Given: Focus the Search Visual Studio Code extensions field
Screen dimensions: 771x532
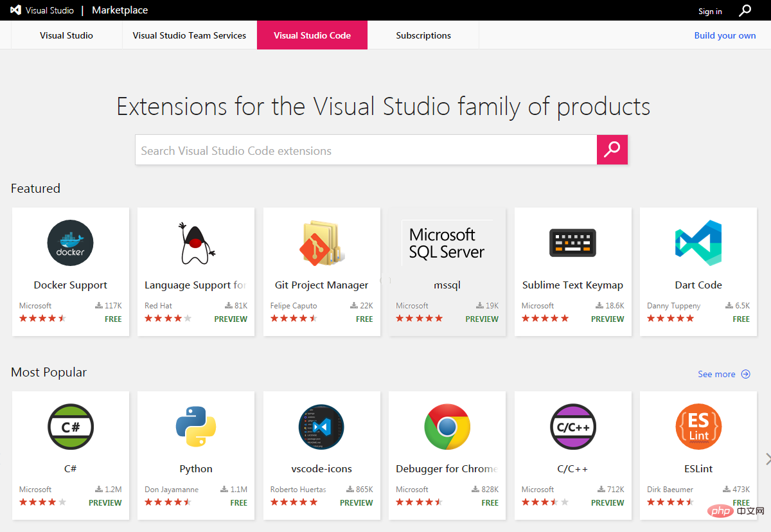Looking at the screenshot, I should click(x=366, y=150).
